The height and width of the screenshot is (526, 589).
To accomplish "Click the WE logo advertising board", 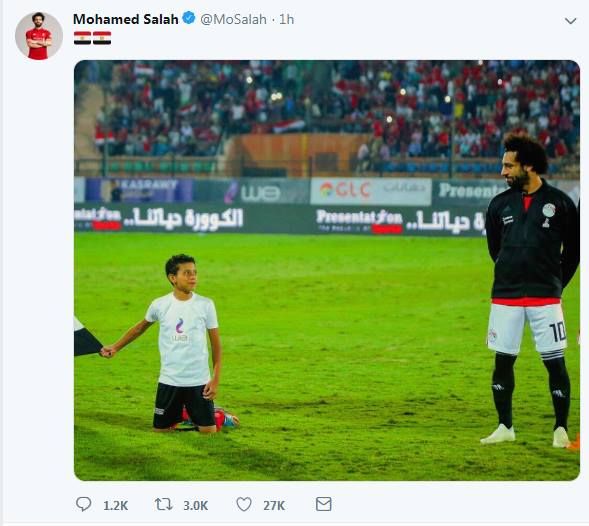I will [252, 192].
